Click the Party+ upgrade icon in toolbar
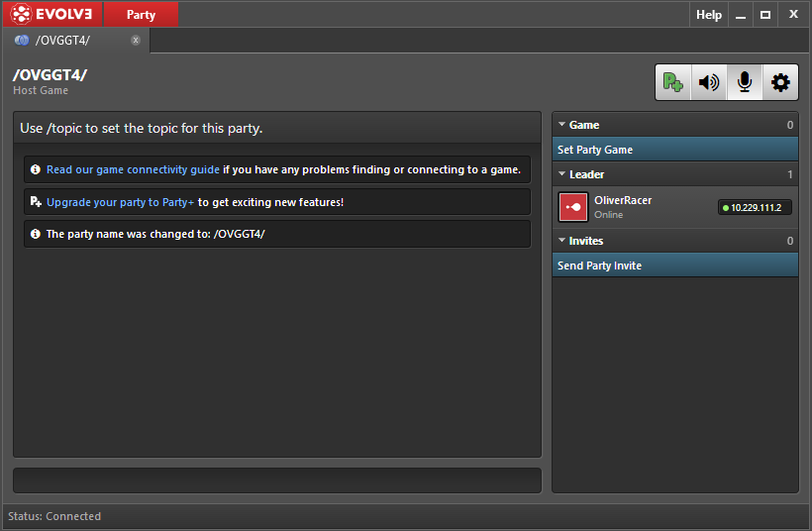This screenshot has height=531, width=812. 673,83
